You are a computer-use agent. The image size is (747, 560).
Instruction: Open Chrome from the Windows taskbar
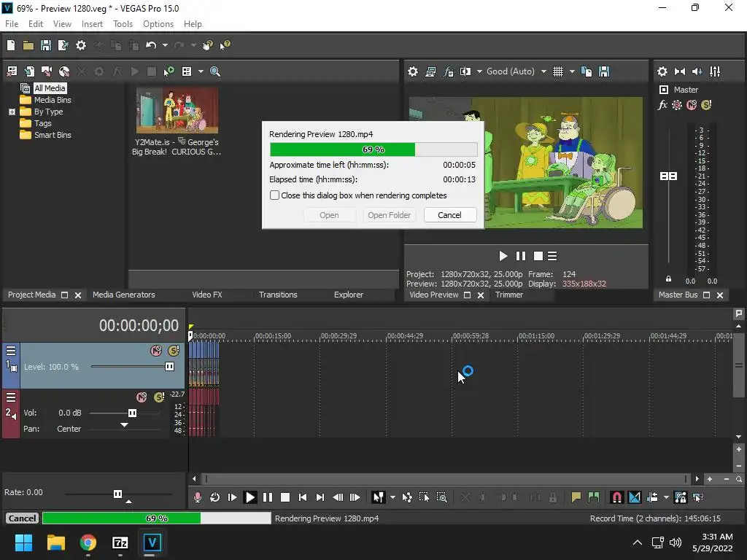(88, 542)
